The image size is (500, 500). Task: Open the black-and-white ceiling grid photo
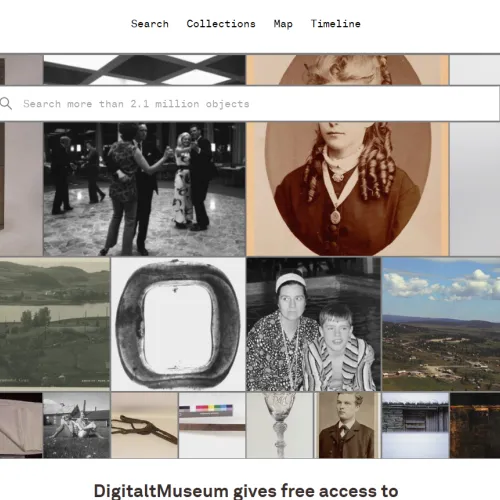[x=144, y=70]
